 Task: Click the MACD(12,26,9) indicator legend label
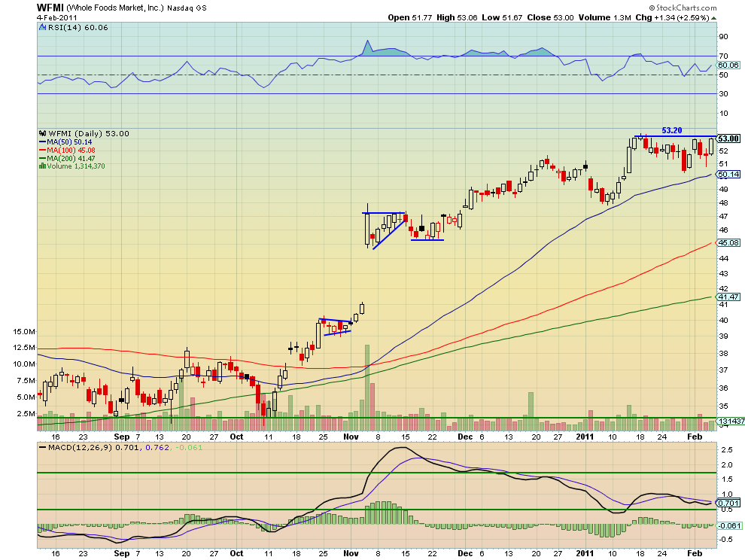(79, 447)
